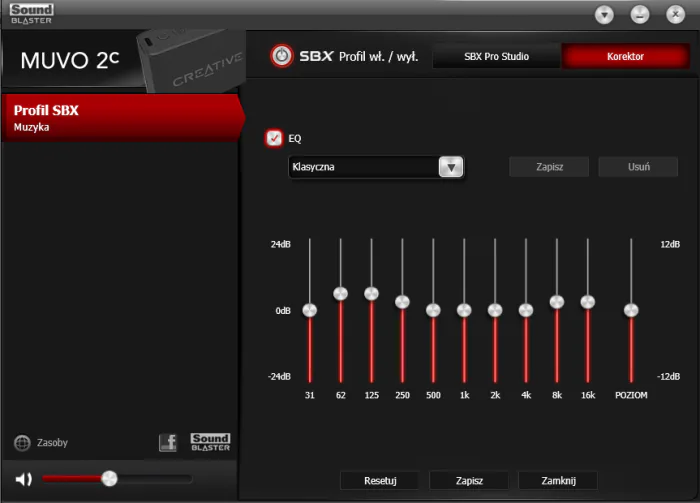Click the 31 Hz slider knob
Viewport: 700px width, 503px height.
(x=310, y=310)
